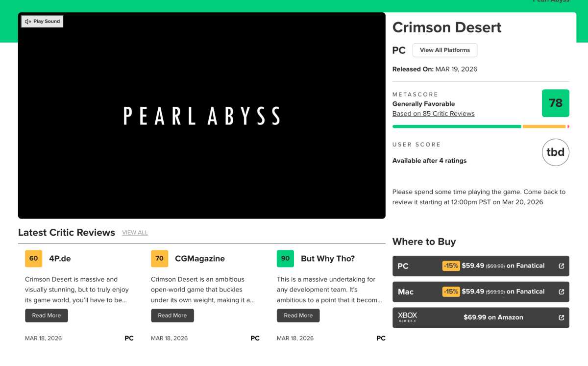Open the Based on 85 Critic Reviews link
This screenshot has height=366, width=588.
pyautogui.click(x=433, y=113)
